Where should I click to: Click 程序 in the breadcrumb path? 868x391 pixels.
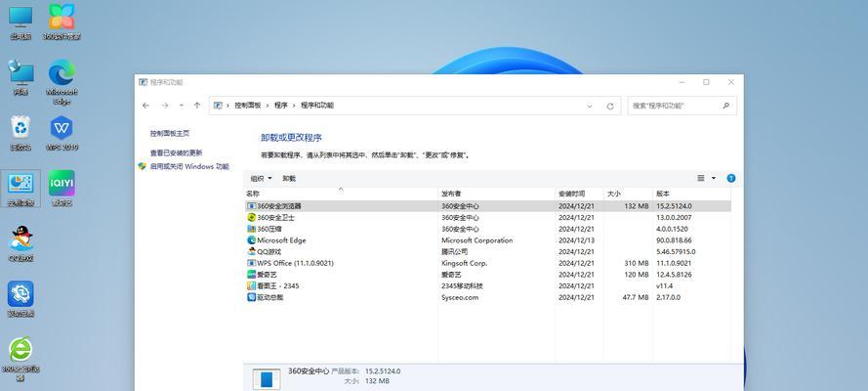280,106
